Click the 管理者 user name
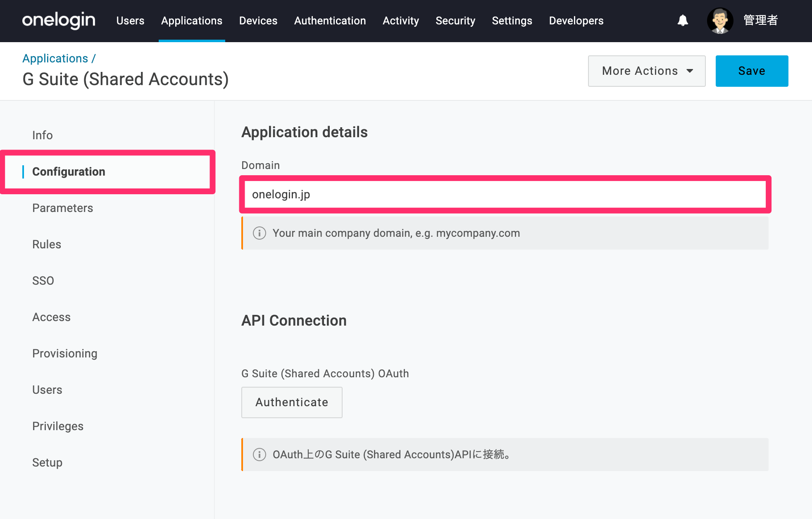The height and width of the screenshot is (519, 812). [x=760, y=20]
